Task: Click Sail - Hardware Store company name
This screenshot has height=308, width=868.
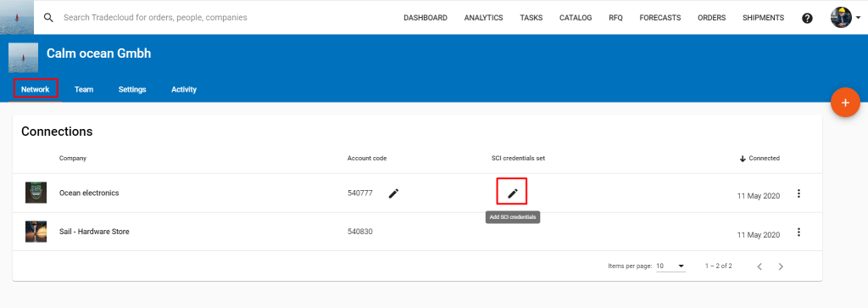Action: tap(94, 232)
